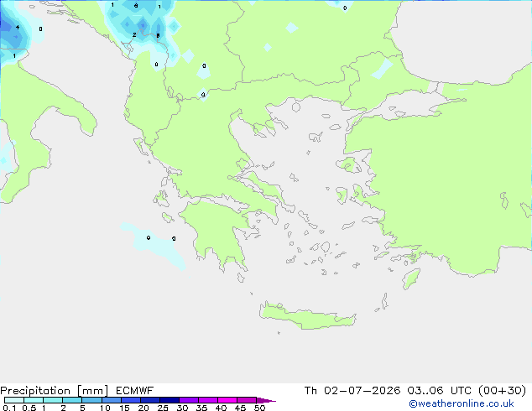Click the "0.1" legend scale label
The image size is (532, 411).
point(9,408)
